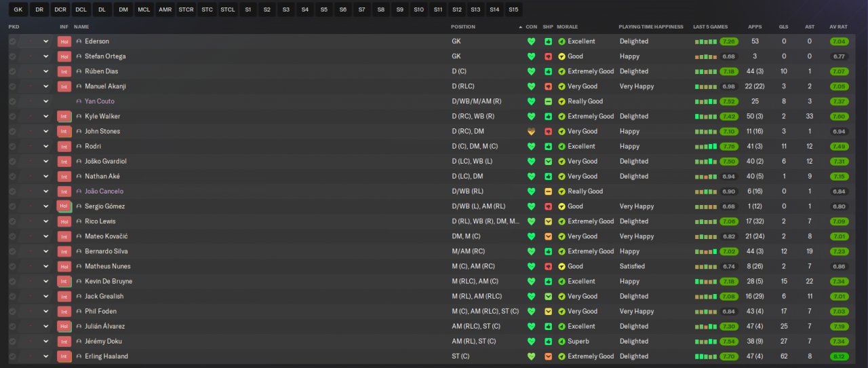The image size is (868, 368).
Task: Click Jack Grealish's condition heart icon
Action: point(531,297)
